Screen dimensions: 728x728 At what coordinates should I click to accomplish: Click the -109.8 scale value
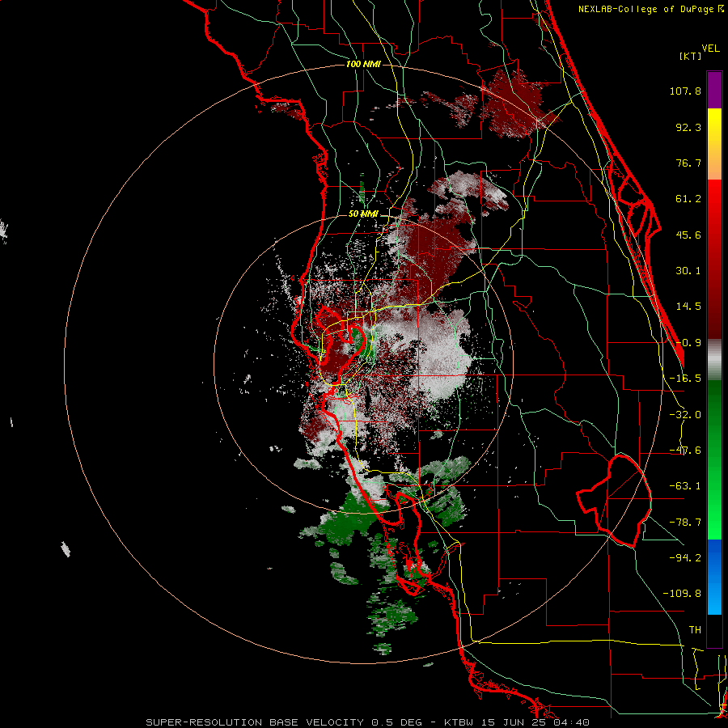point(682,594)
